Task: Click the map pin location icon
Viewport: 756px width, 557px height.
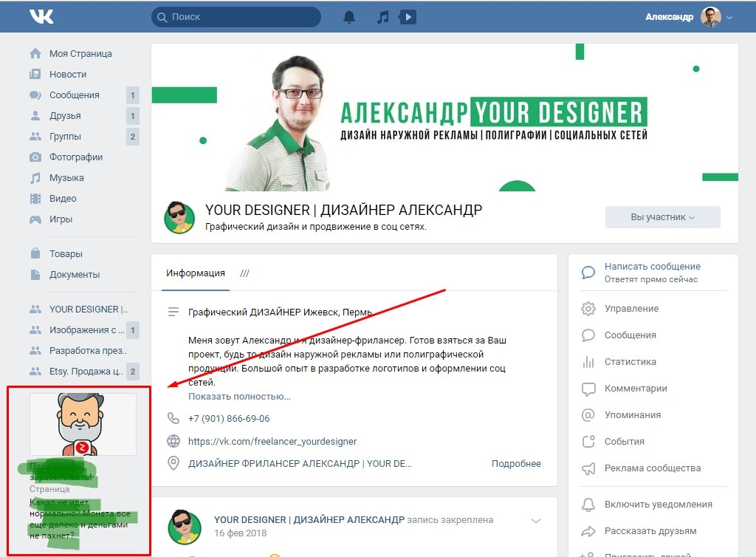Action: 173,463
